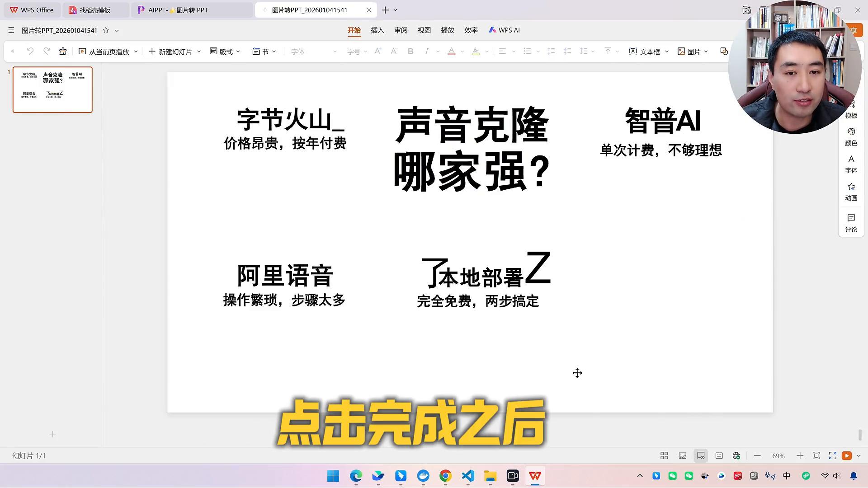Click fit slide to window icon

click(x=816, y=456)
